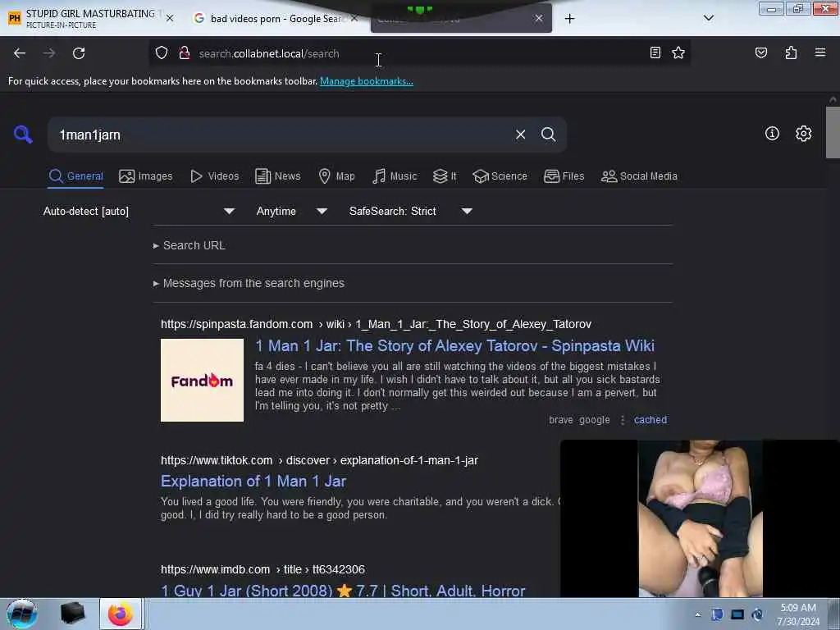Open the black app icon in the taskbar
The height and width of the screenshot is (630, 840).
click(72, 614)
